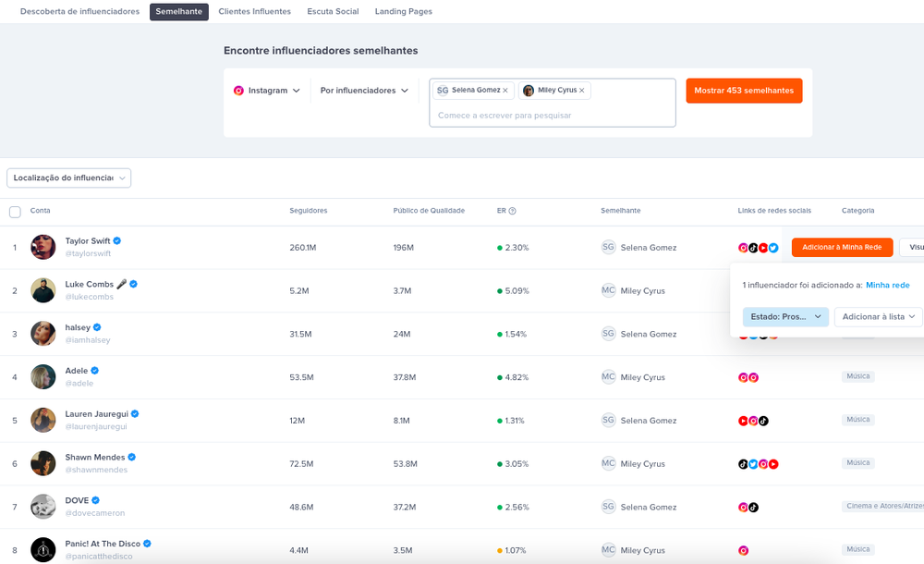Click Taylor Swift's verified badge
The height and width of the screenshot is (564, 924).
tap(117, 240)
